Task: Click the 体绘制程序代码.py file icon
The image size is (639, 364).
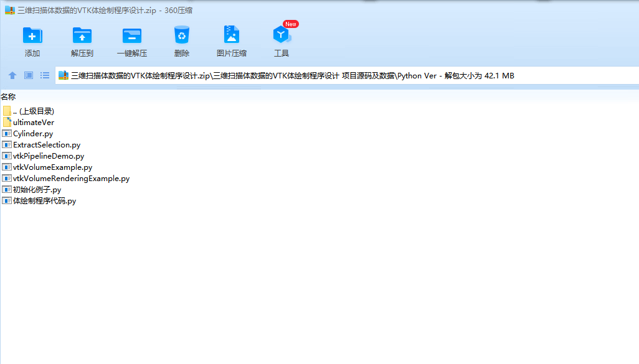Action: [x=6, y=201]
